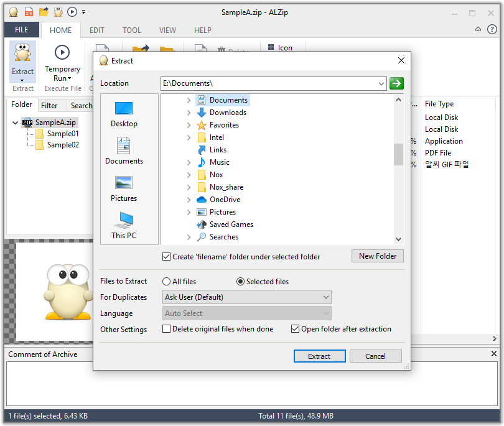504x426 pixels.
Task: Choose Documents shortcut in the left places pane
Action: [124, 151]
